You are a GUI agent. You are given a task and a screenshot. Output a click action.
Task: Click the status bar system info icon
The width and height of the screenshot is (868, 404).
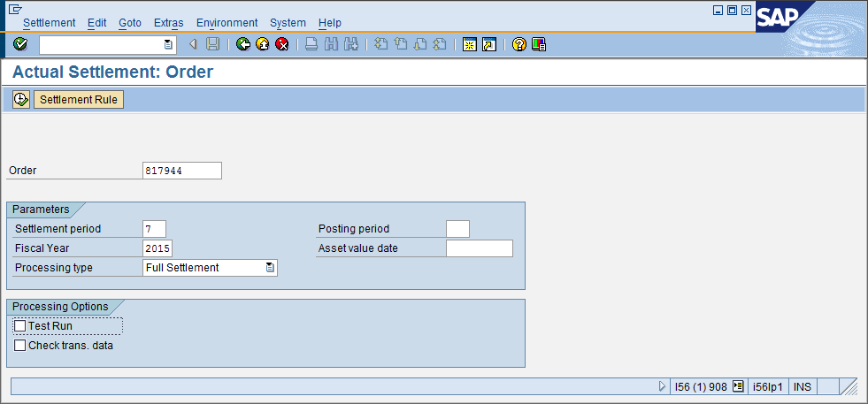point(738,386)
